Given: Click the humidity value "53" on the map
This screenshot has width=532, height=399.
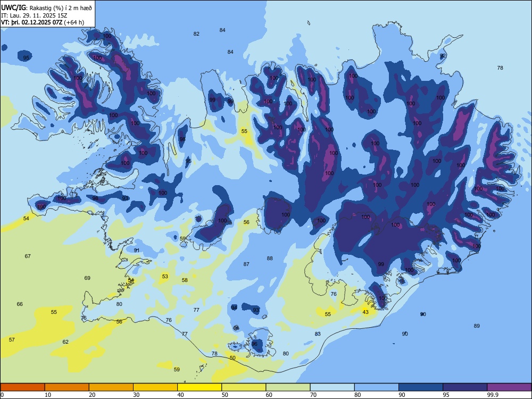Looking at the screenshot, I should pos(165,277).
